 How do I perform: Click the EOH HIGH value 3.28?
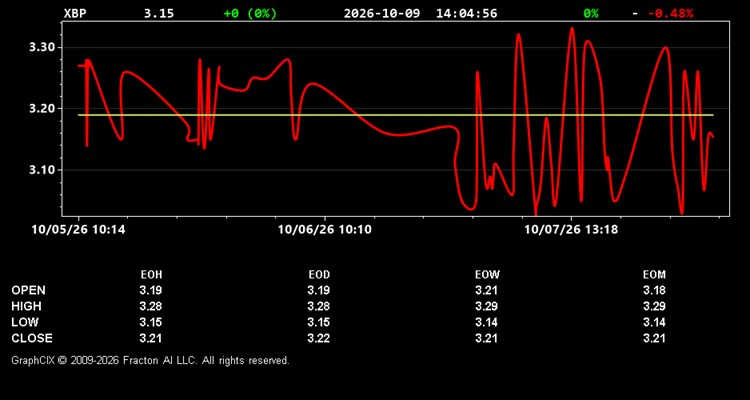pos(151,306)
